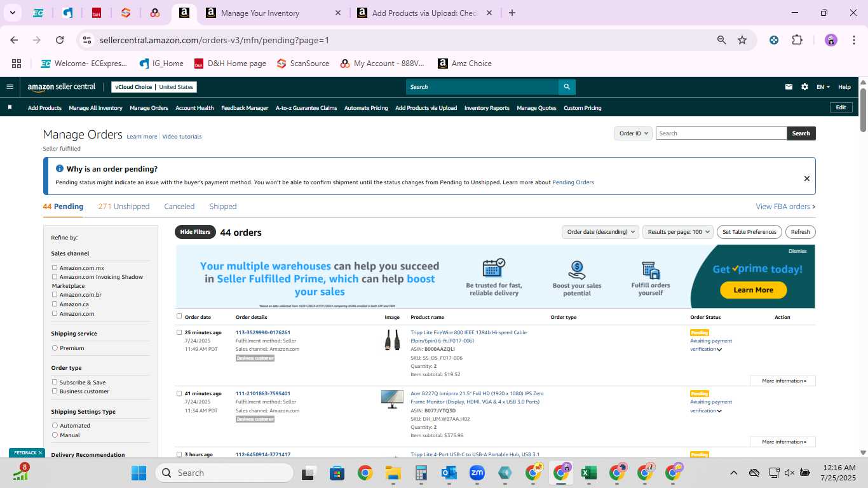The height and width of the screenshot is (488, 868).
Task: Open the Chrome three-dot menu
Action: 853,40
